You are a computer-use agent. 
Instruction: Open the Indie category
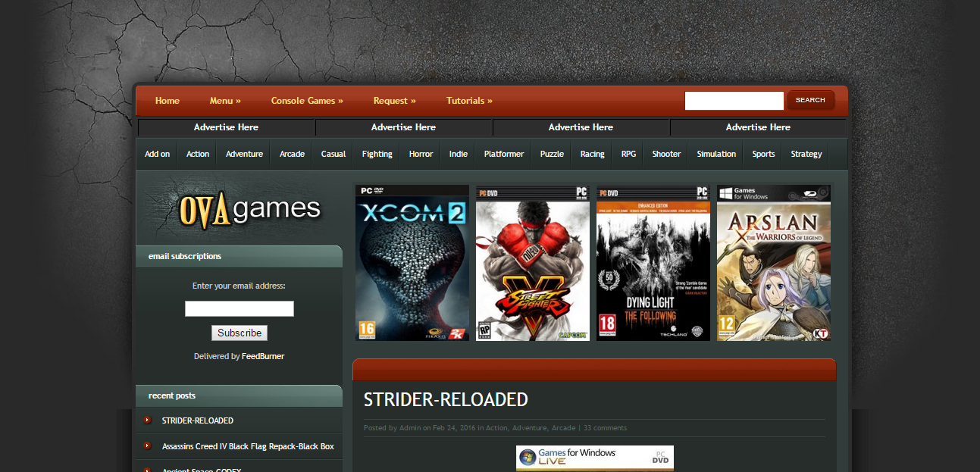coord(459,154)
